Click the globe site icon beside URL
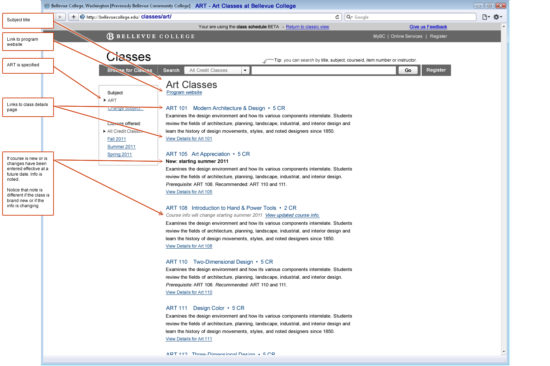 [x=82, y=17]
